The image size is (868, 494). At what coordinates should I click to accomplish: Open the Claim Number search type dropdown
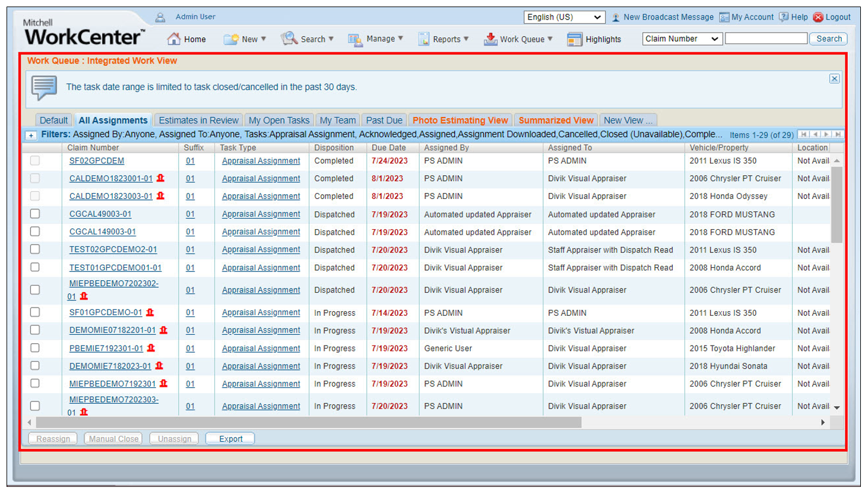point(682,39)
